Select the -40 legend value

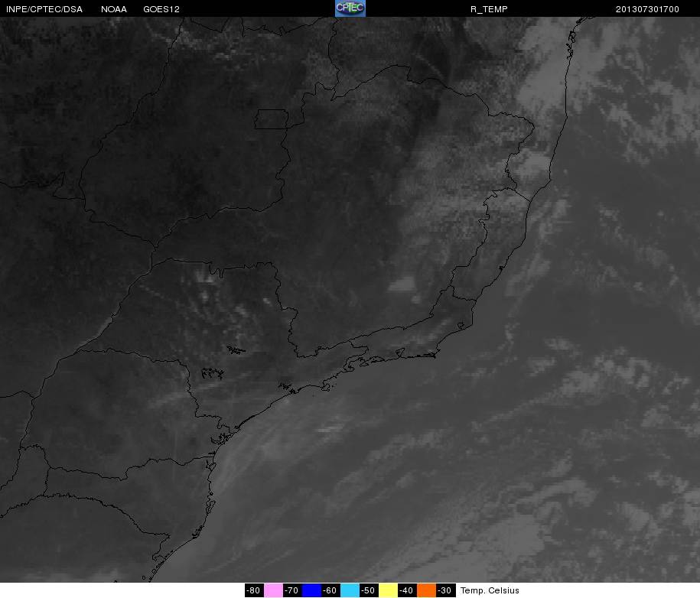pyautogui.click(x=407, y=590)
